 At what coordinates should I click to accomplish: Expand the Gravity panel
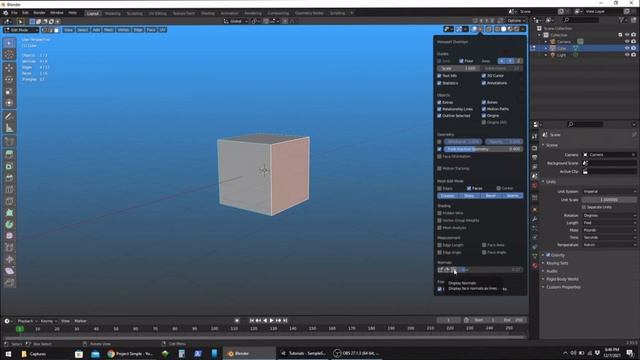(544, 255)
